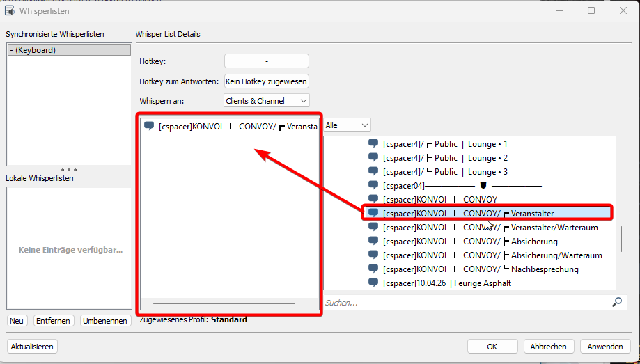Viewport: 640px width, 364px height.
Task: Click the Anwenden button
Action: [x=604, y=347]
